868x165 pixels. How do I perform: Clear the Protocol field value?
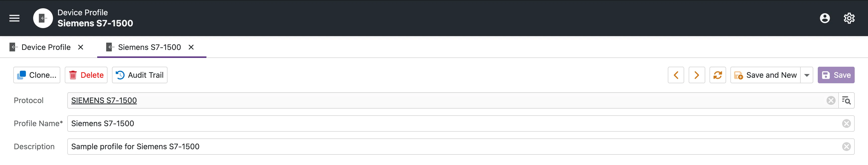(x=831, y=100)
